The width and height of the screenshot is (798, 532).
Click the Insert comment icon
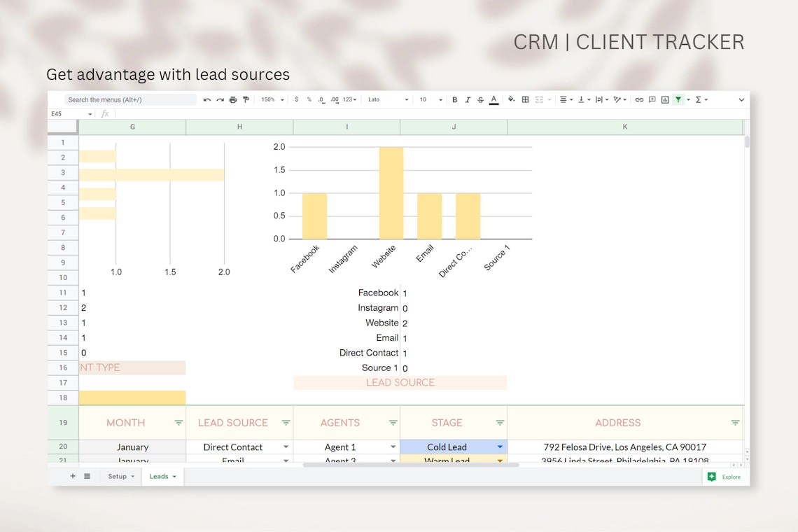point(652,99)
